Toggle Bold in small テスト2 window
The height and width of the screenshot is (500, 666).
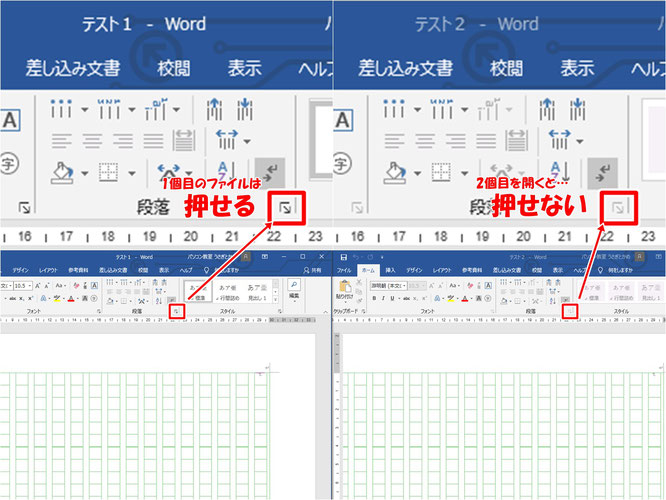click(x=374, y=299)
